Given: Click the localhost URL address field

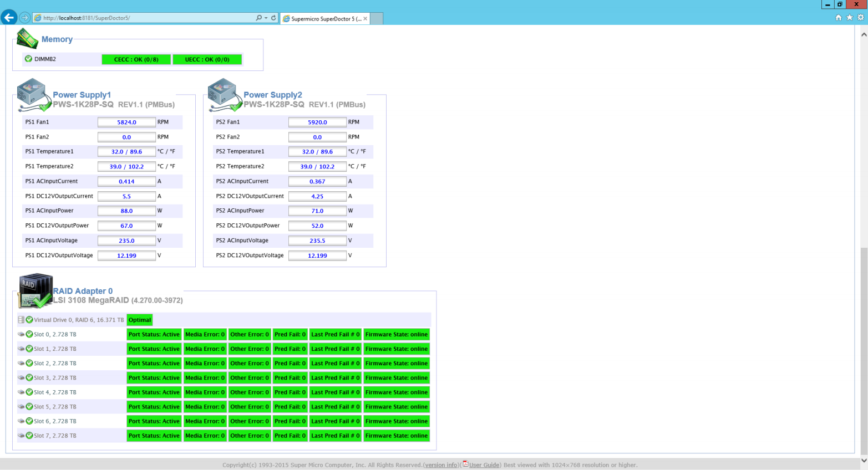Looking at the screenshot, I should pos(144,18).
